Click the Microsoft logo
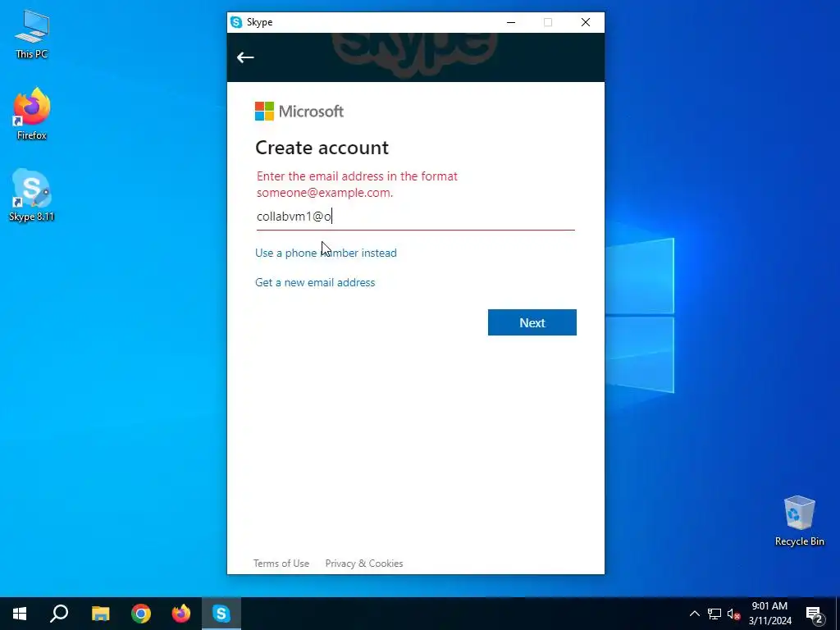 click(299, 112)
